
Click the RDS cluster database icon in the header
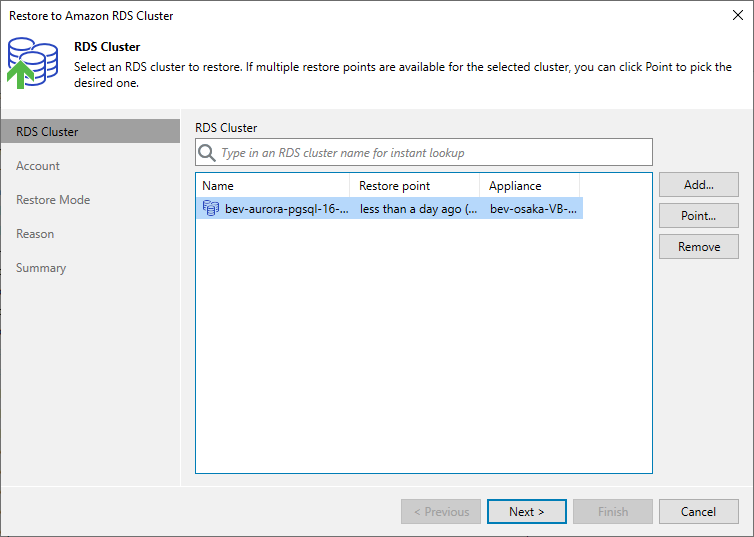tap(33, 63)
